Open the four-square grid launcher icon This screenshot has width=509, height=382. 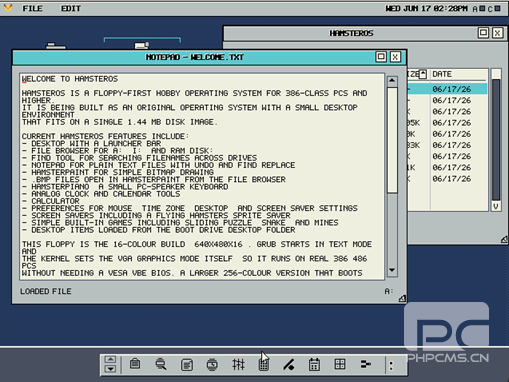point(340,364)
